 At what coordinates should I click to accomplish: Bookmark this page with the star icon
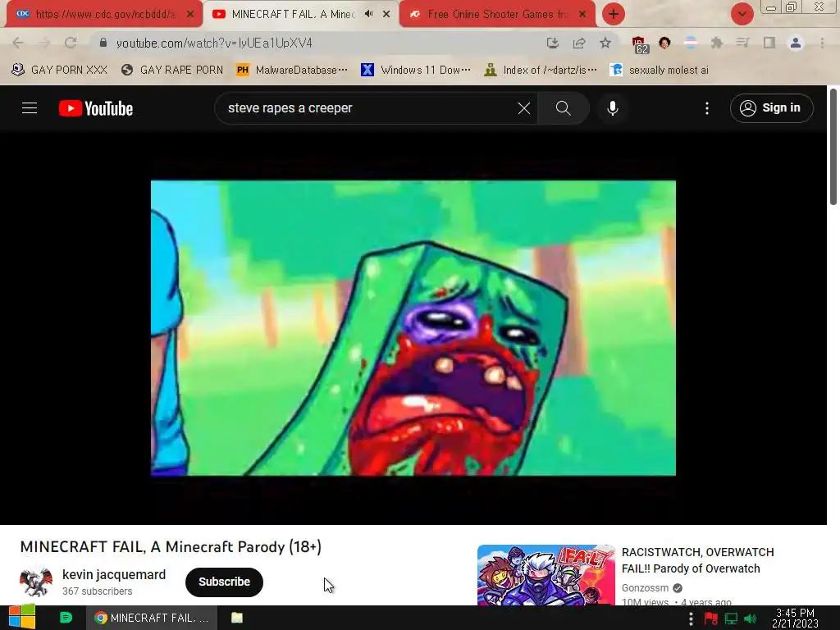(x=605, y=43)
